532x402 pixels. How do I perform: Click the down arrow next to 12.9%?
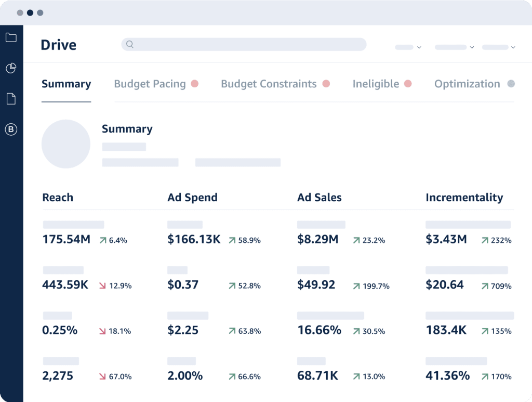point(102,286)
